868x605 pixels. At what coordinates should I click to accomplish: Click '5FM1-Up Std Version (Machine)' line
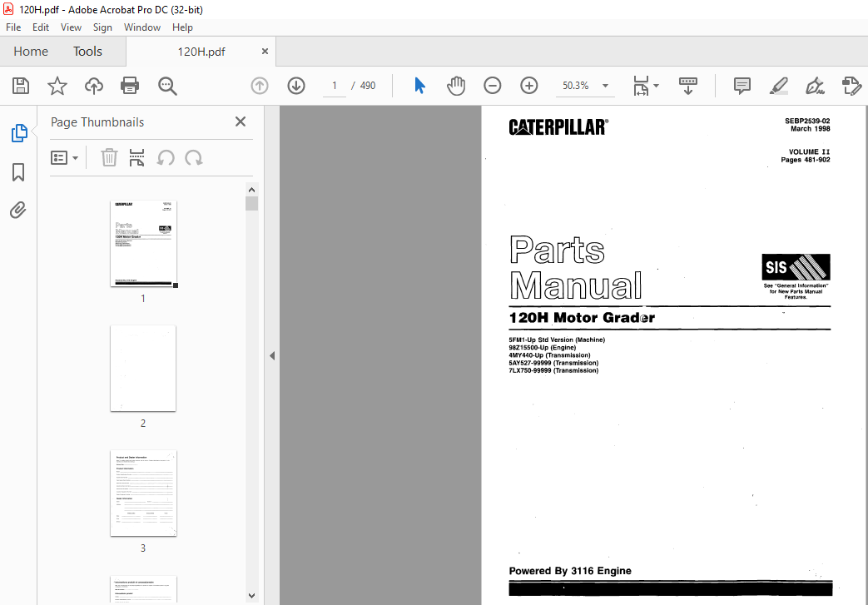click(x=557, y=340)
